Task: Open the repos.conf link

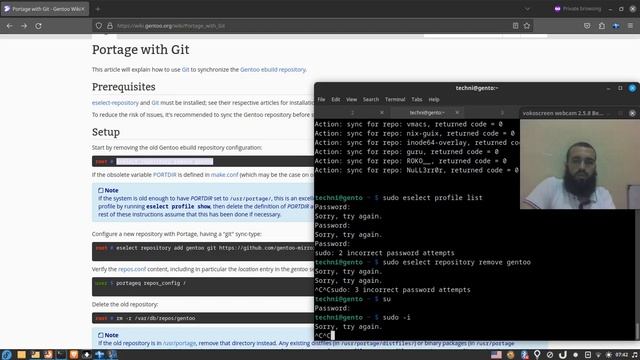Action: [132, 269]
